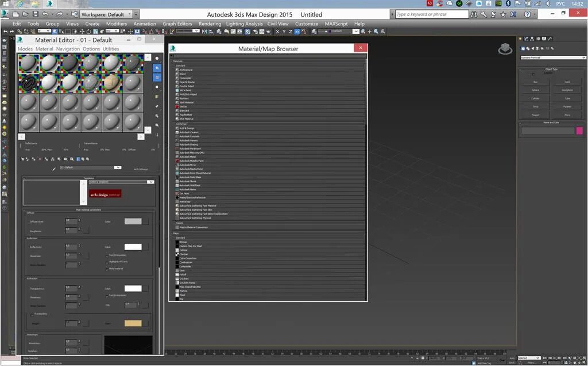Open the Standard Primitives dropdown
The height and width of the screenshot is (366, 588).
(x=553, y=58)
